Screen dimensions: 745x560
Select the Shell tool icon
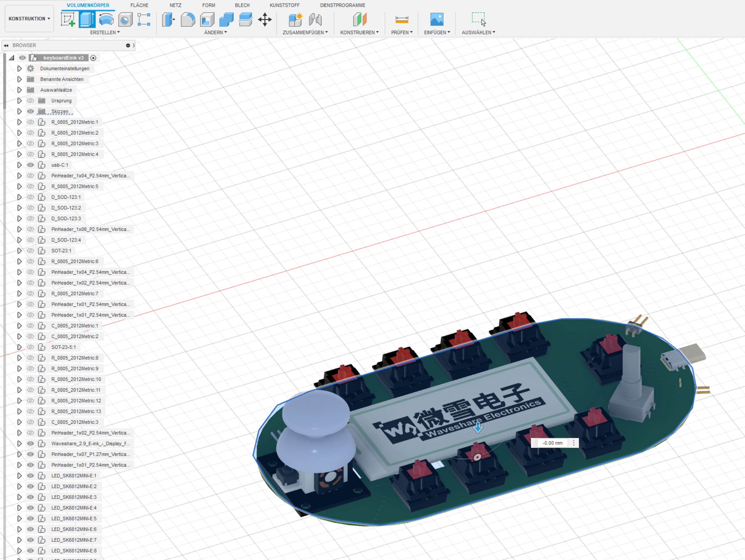click(207, 19)
